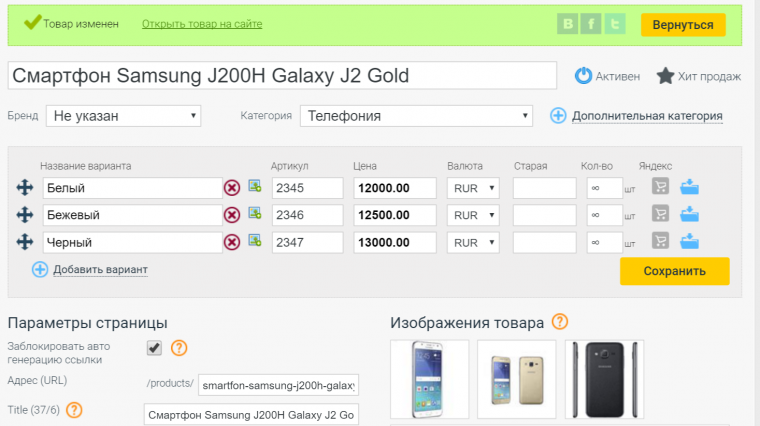Toggle the Хит продаж star

[x=665, y=76]
